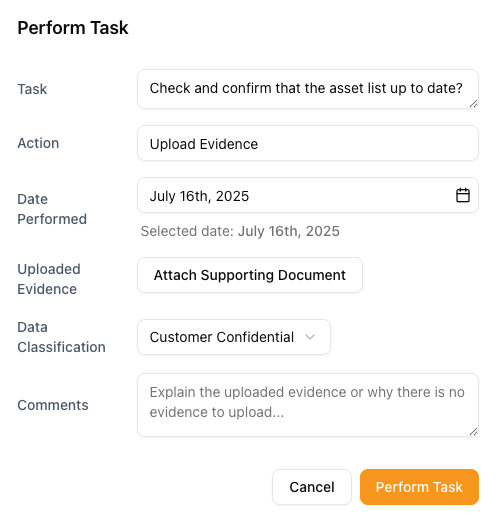Click the July 16th, 2025 date picker field
The image size is (502, 522).
point(308,195)
